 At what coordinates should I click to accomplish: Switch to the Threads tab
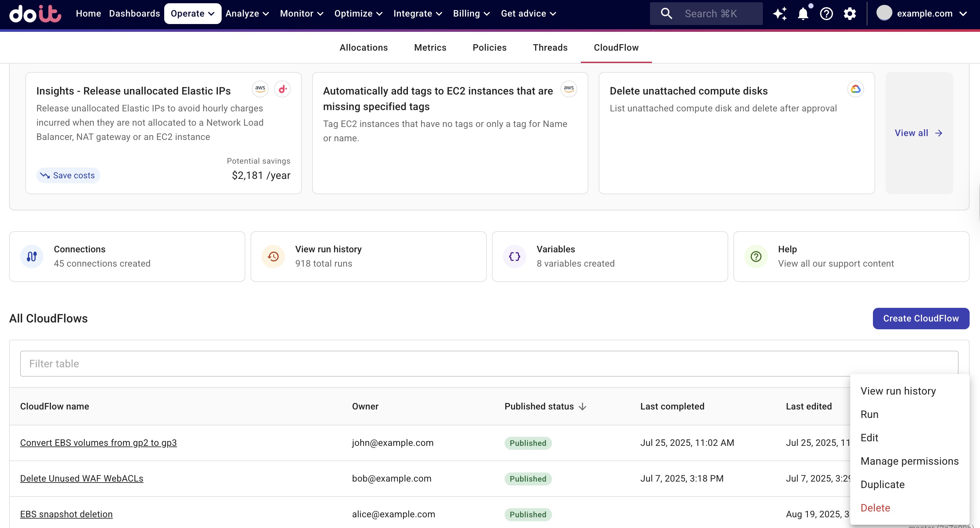[x=550, y=47]
